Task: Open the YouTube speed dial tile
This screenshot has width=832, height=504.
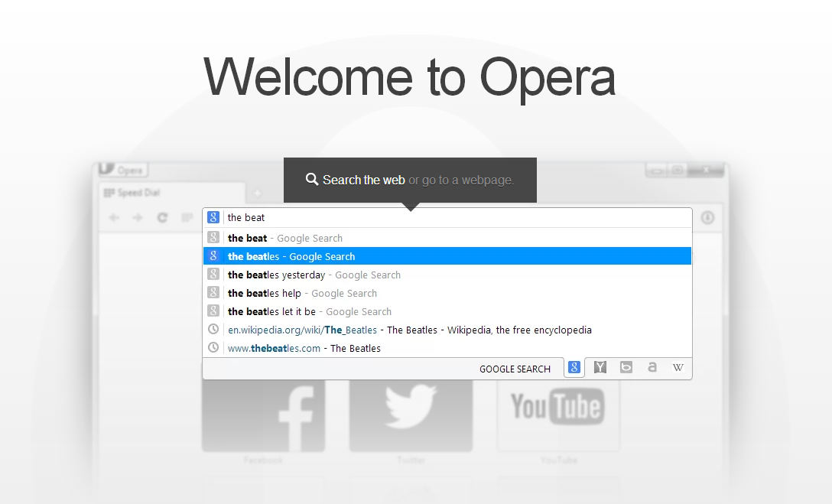Action: pyautogui.click(x=558, y=416)
